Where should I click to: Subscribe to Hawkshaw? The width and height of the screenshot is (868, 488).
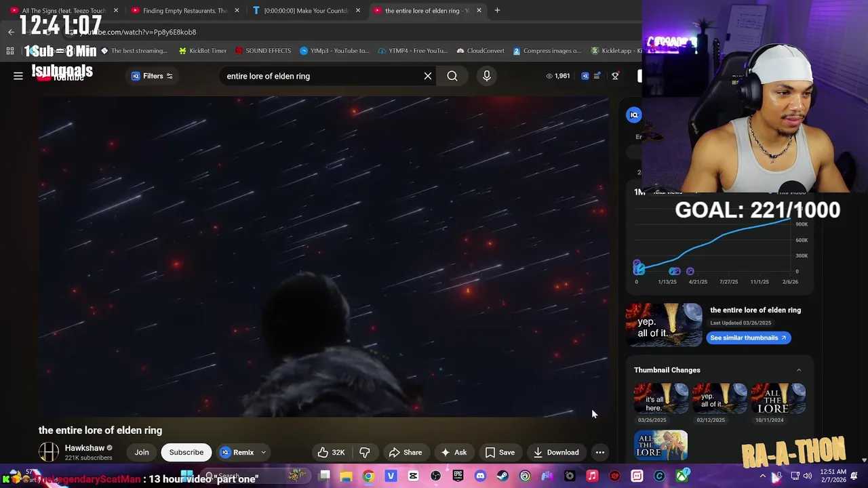click(186, 452)
